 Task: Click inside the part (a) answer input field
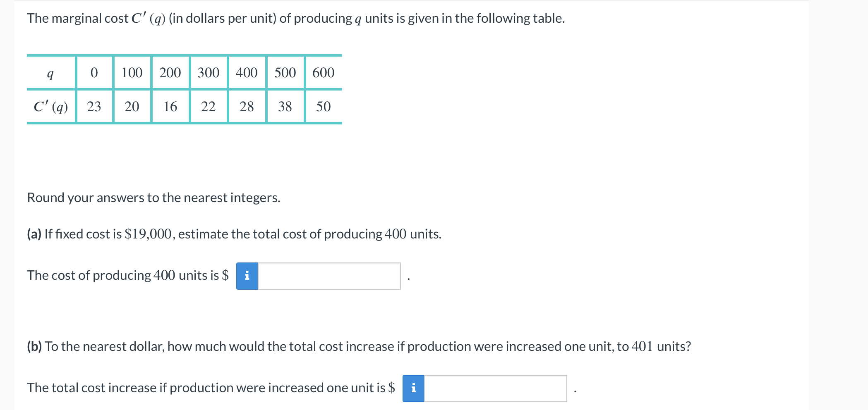pyautogui.click(x=329, y=276)
